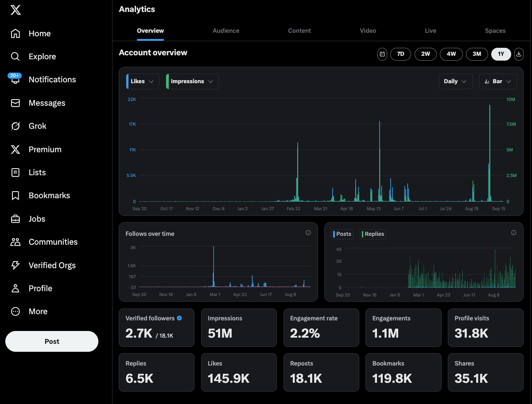Viewport: 532px width, 404px height.
Task: Open the Notifications link text
Action: [52, 80]
